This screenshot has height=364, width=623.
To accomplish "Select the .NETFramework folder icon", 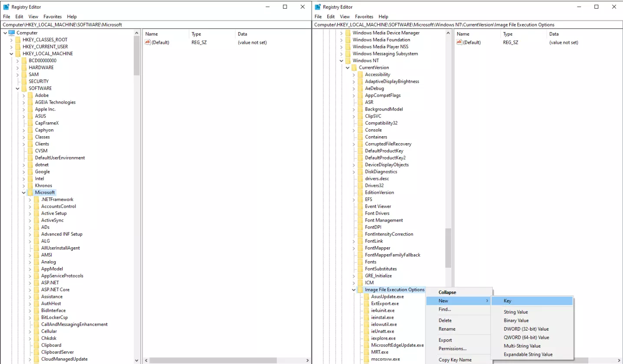I will pyautogui.click(x=36, y=200).
